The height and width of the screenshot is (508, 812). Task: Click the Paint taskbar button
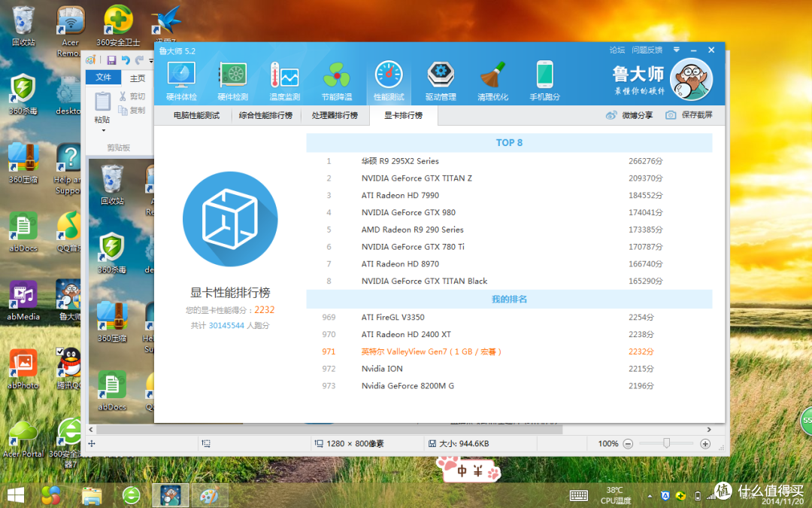coord(210,495)
